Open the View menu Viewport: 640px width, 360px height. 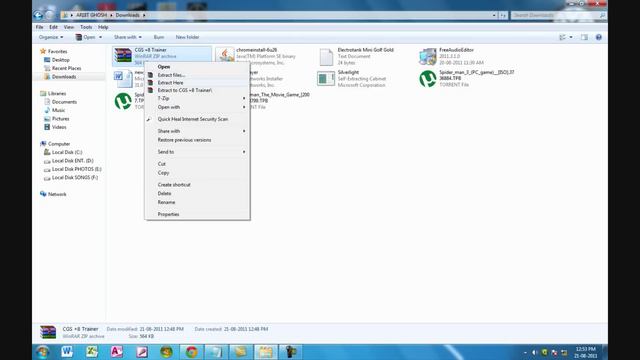pyautogui.click(x=69, y=27)
